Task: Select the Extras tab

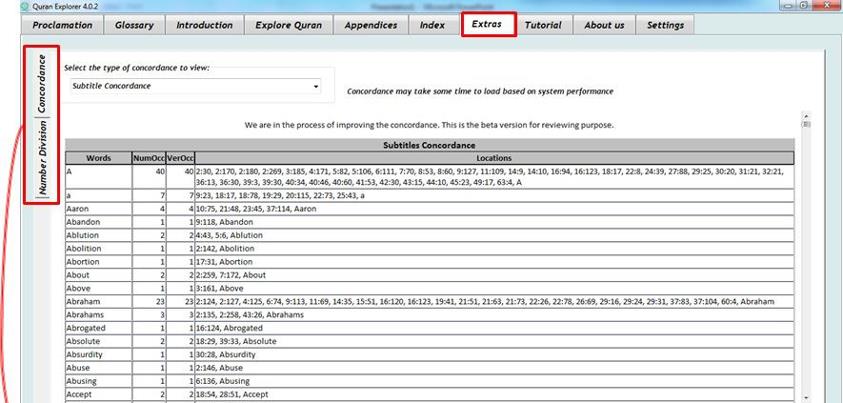Action: [x=487, y=24]
